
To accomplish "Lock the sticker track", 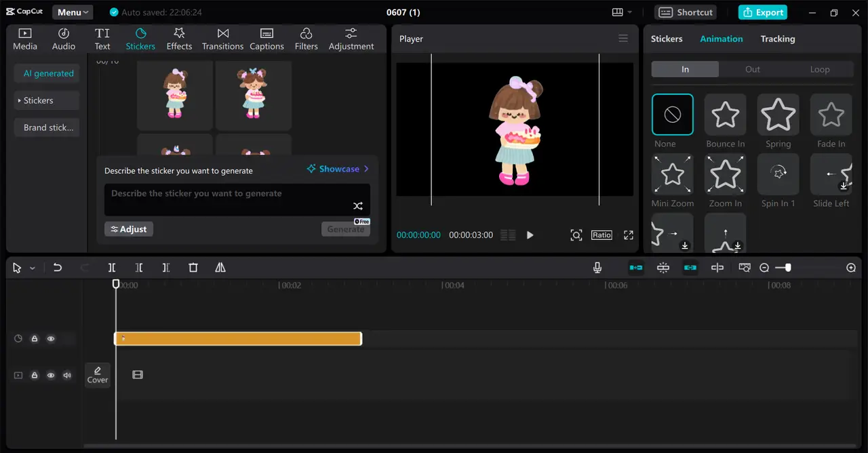I will [x=35, y=338].
